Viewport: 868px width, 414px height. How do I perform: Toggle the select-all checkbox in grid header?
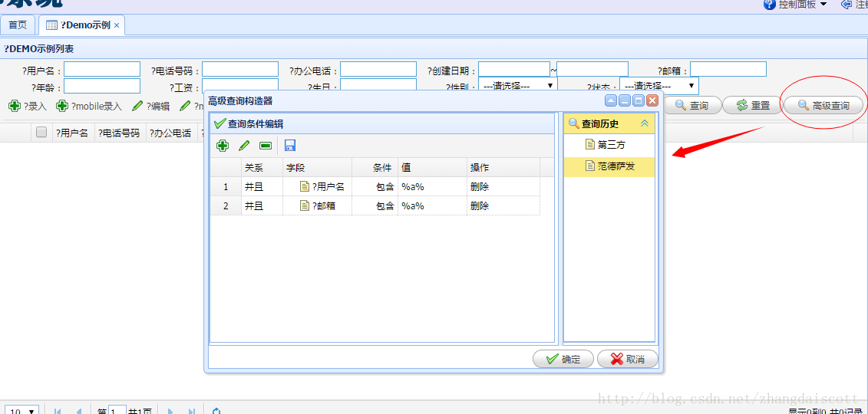41,132
